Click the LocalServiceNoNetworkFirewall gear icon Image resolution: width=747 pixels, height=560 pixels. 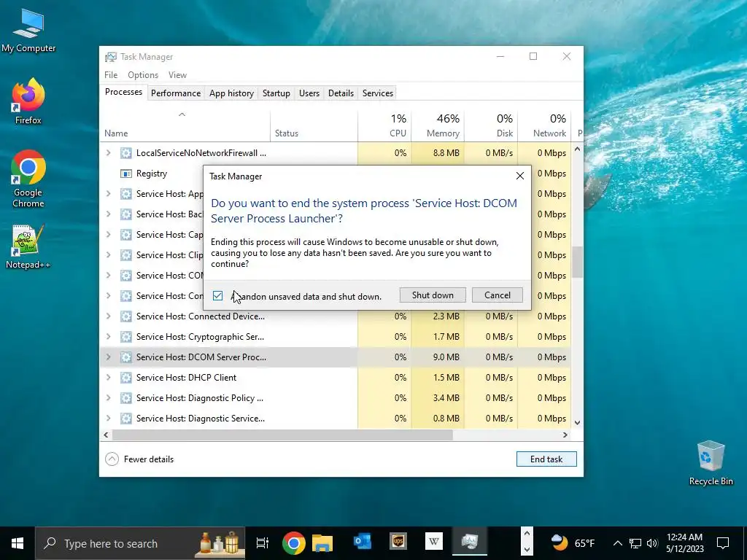[x=125, y=153]
